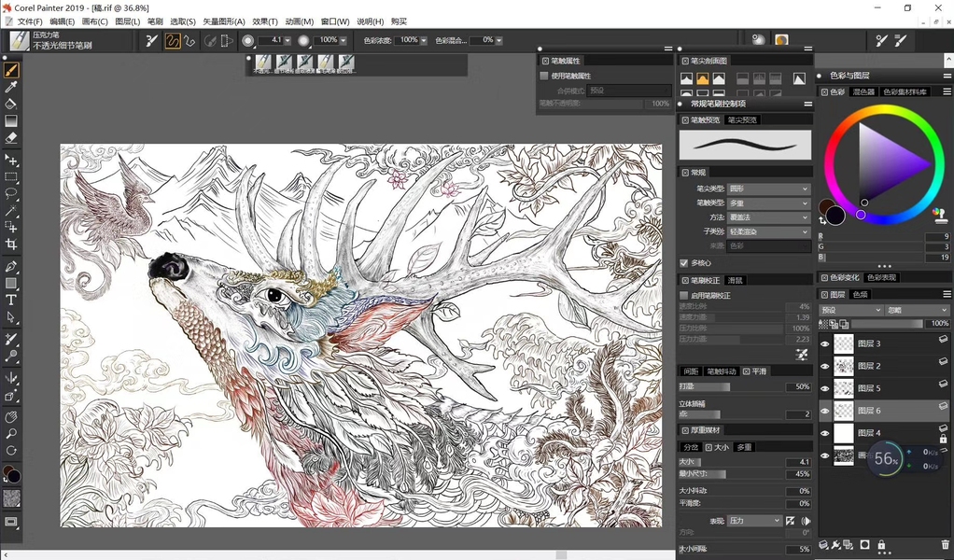This screenshot has width=954, height=560.
Task: Select the Magnifier zoom tool
Action: point(11,433)
